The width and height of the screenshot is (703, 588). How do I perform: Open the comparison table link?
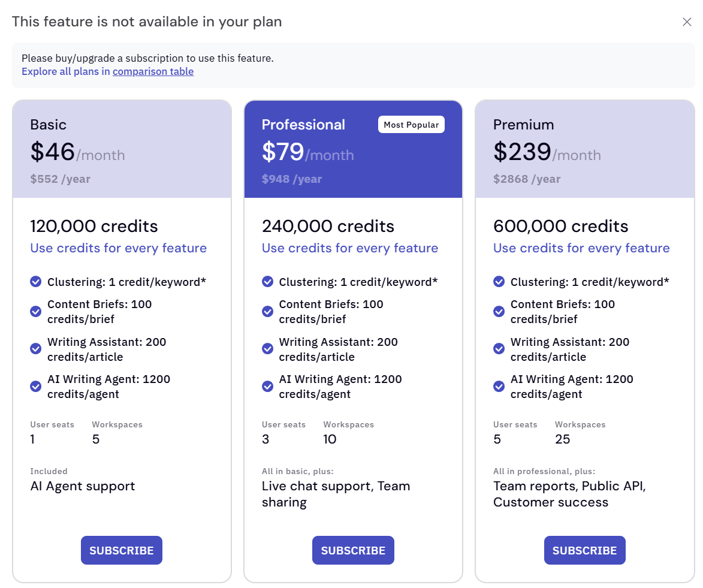coord(153,71)
